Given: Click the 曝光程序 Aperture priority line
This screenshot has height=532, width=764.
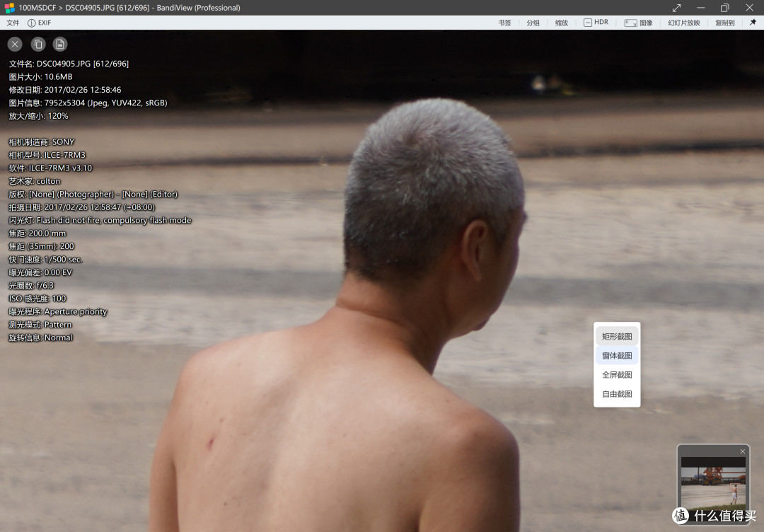Looking at the screenshot, I should 57,312.
